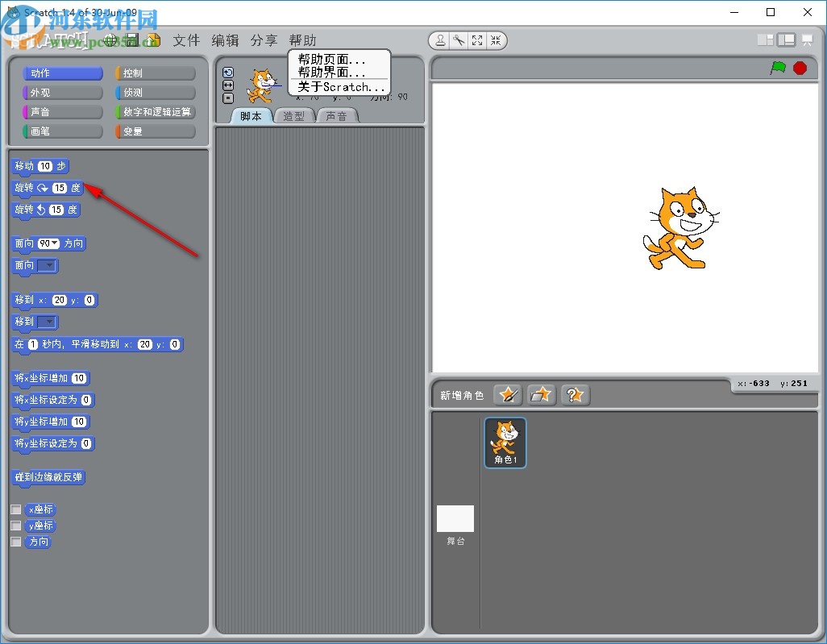Select the scissors delete tool

[x=459, y=40]
